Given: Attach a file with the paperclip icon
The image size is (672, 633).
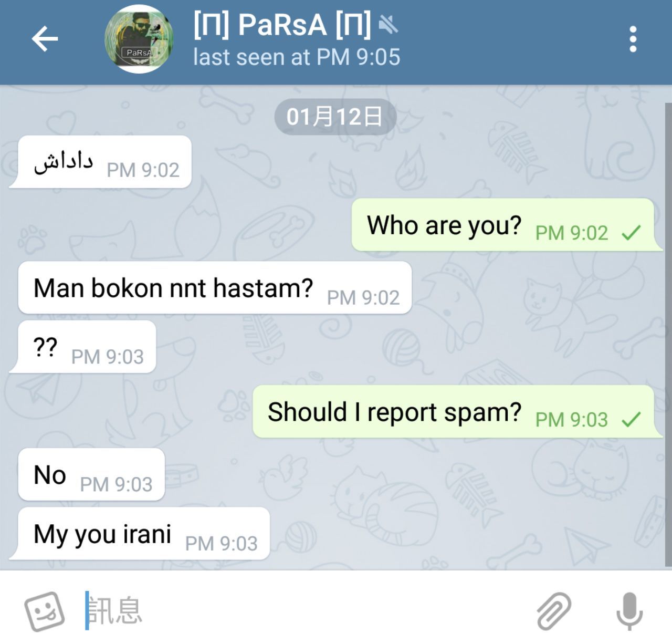Looking at the screenshot, I should 554,611.
